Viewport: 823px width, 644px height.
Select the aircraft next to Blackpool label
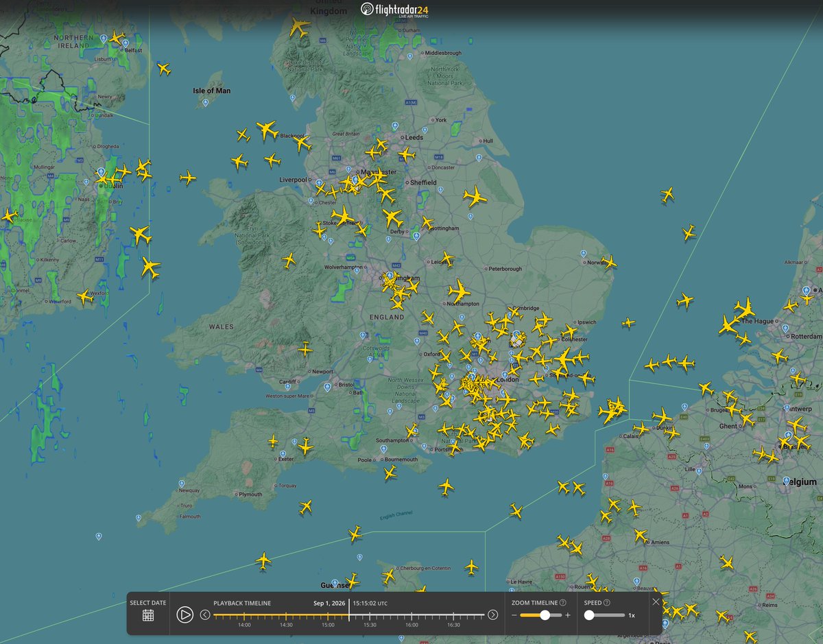302,143
